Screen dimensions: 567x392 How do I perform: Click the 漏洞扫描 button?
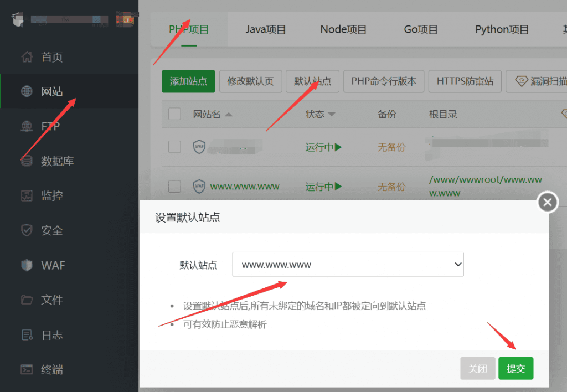pyautogui.click(x=537, y=81)
